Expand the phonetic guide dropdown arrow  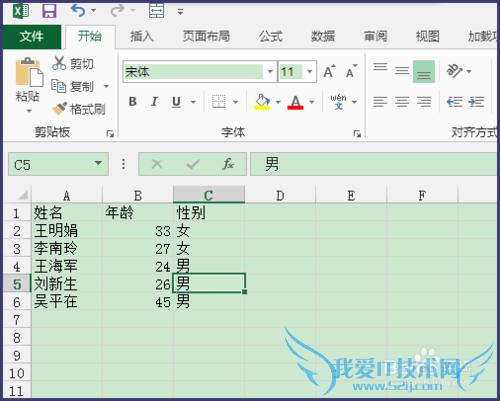click(x=354, y=102)
